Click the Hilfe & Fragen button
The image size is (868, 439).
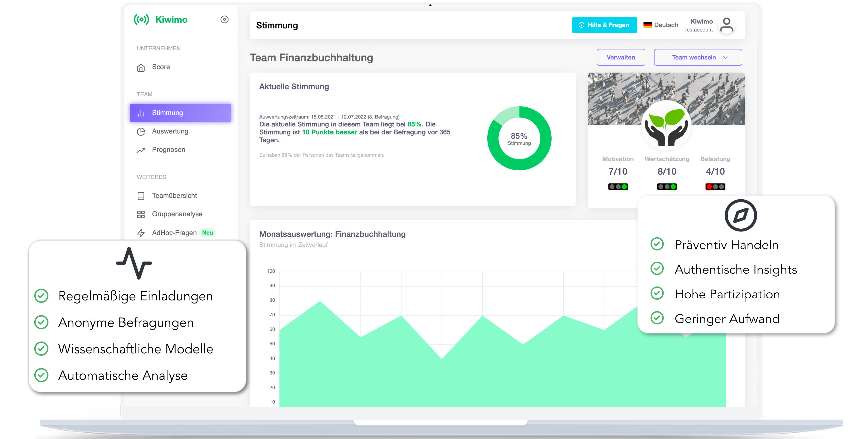604,25
